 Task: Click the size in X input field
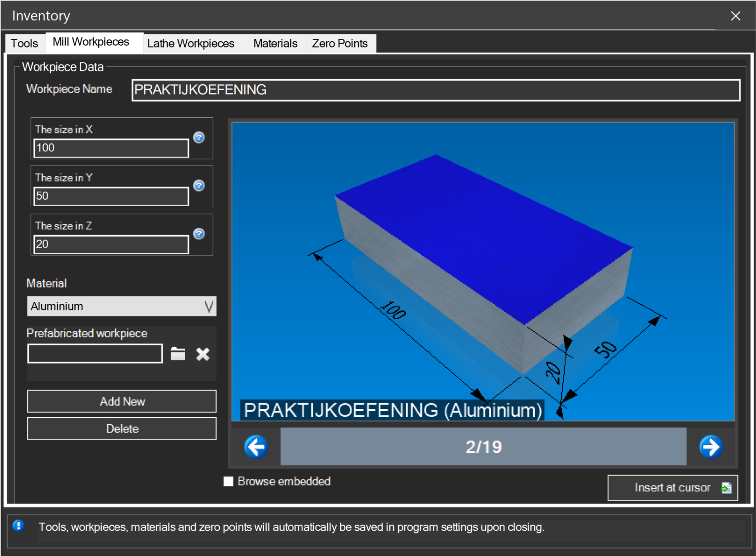[x=111, y=148]
